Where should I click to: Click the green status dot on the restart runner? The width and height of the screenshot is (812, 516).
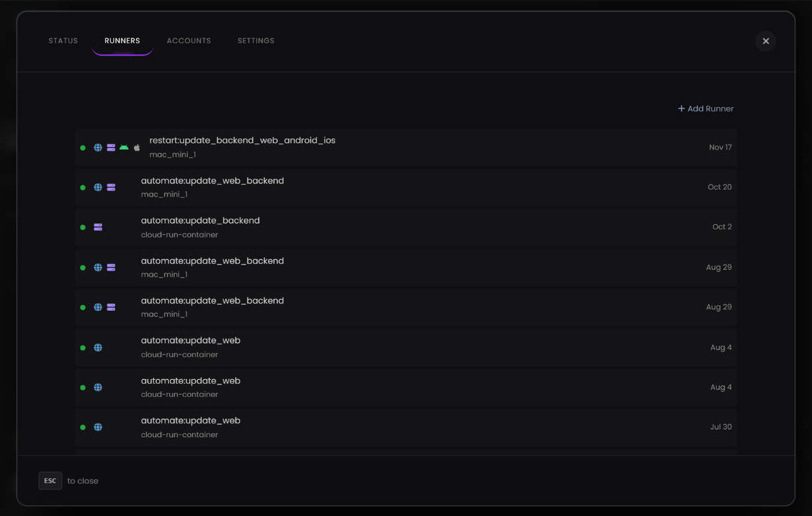pos(83,148)
